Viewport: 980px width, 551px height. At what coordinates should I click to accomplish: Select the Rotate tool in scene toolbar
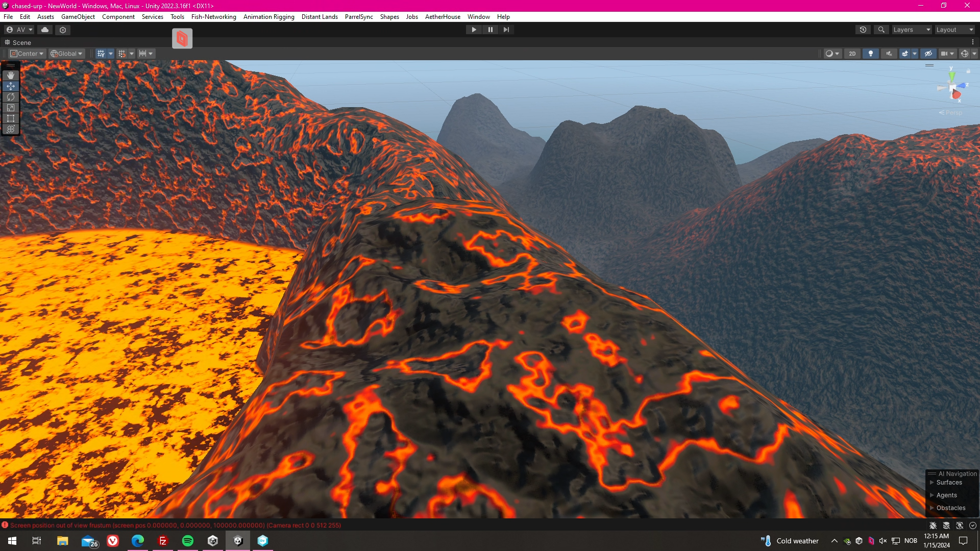pyautogui.click(x=10, y=97)
